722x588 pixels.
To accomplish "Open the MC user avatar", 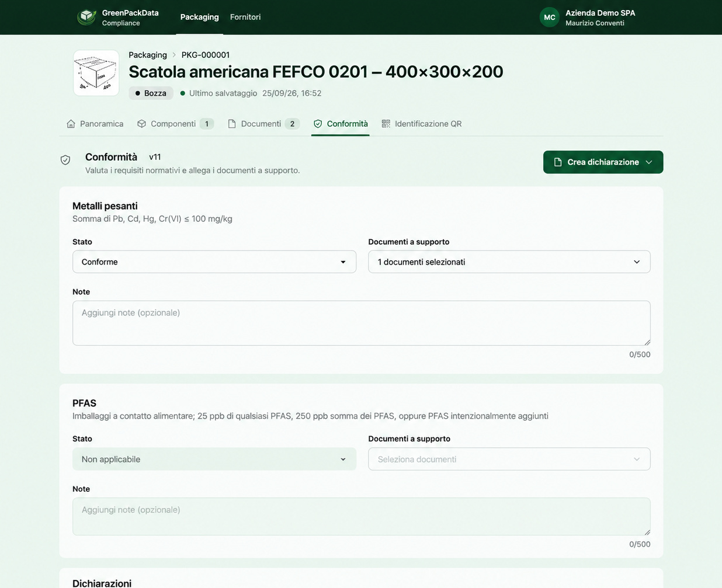I will [550, 18].
